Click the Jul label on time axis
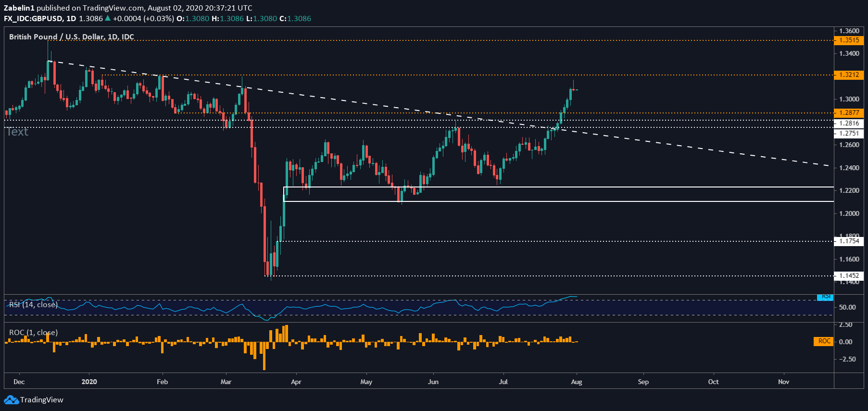The height and width of the screenshot is (411, 868). 503,382
